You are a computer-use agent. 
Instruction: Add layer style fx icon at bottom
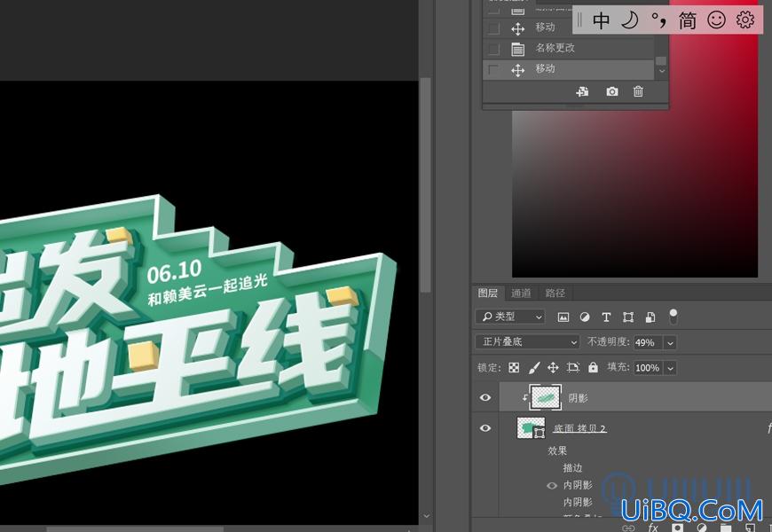coord(653,528)
